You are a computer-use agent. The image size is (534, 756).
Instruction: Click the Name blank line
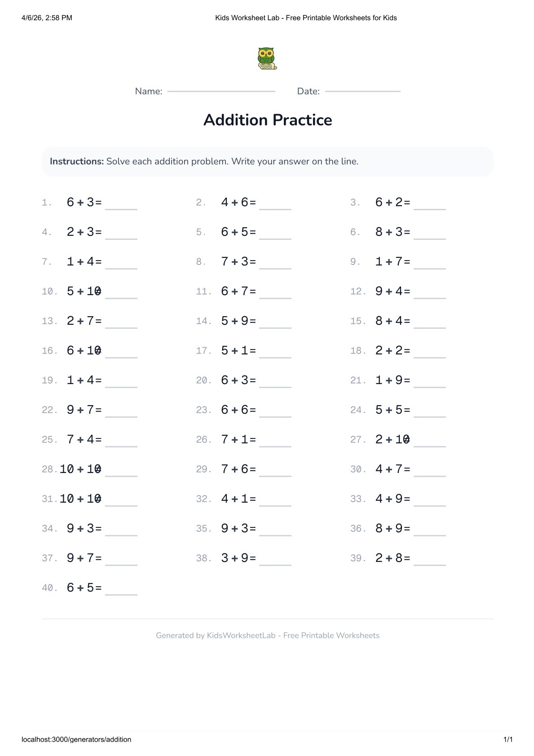click(x=221, y=91)
